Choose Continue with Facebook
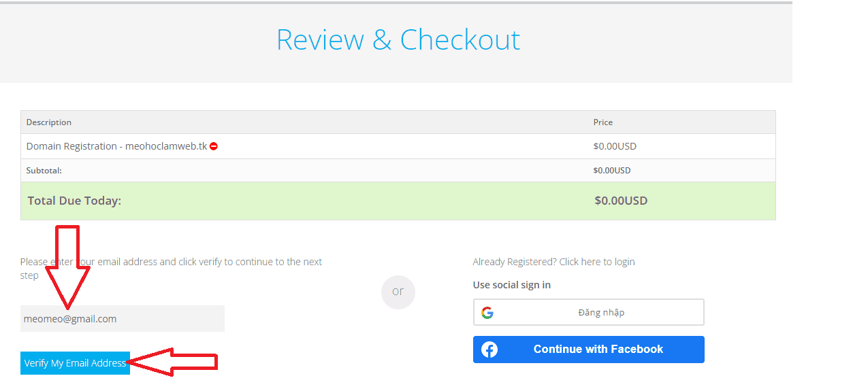This screenshot has width=868, height=391. (588, 350)
